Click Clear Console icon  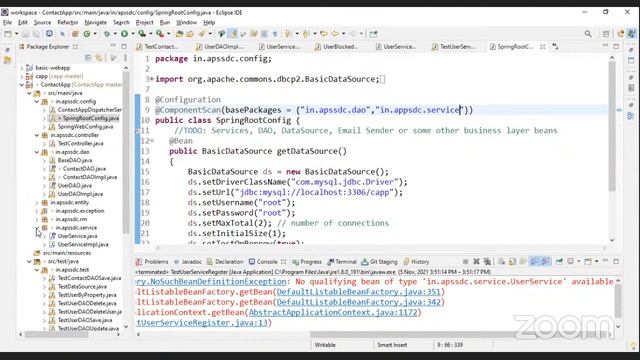coord(502,262)
